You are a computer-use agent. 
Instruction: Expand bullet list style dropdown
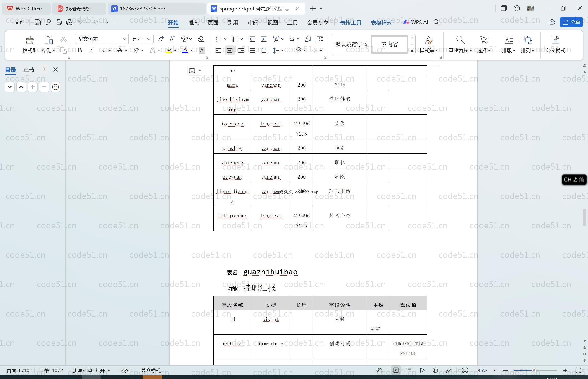[225, 39]
